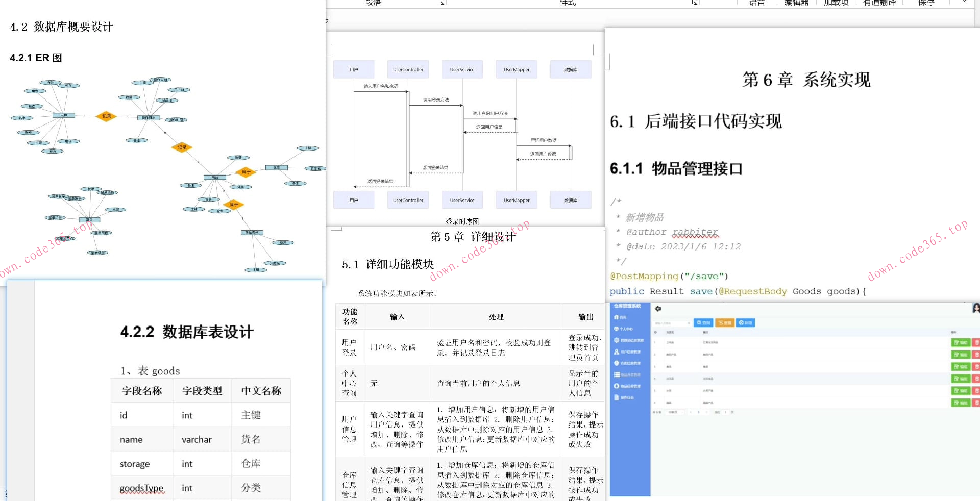
Task: Open the 样式 dialog launcher arrow
Action: coord(694,4)
